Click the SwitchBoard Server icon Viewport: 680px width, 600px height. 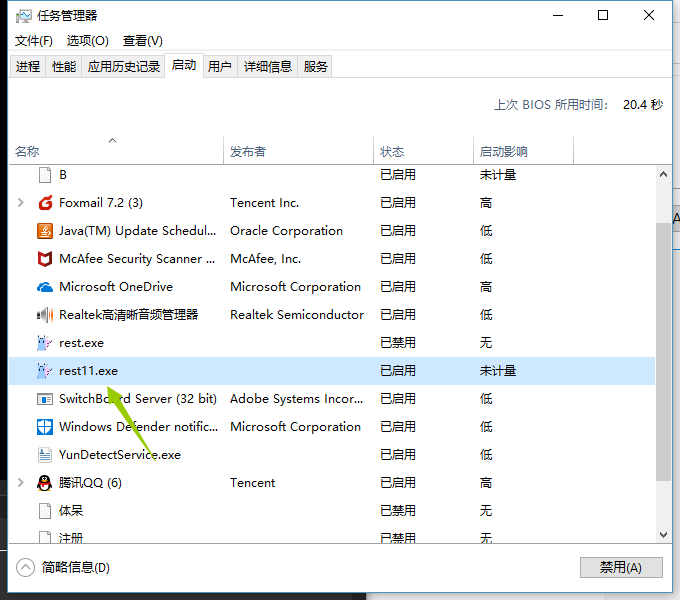pos(45,399)
